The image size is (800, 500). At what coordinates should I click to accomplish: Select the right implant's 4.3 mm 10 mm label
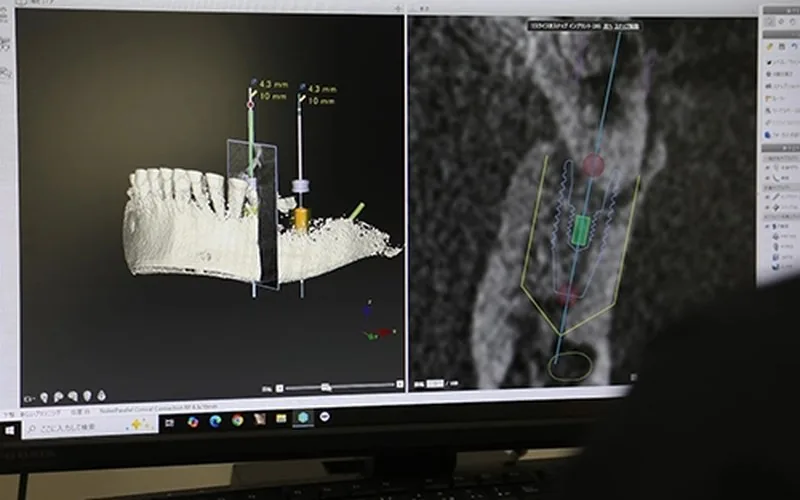click(321, 95)
